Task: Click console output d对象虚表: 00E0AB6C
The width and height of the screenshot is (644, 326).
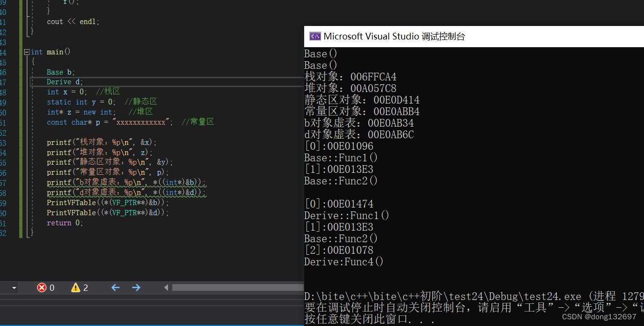Action: point(359,135)
